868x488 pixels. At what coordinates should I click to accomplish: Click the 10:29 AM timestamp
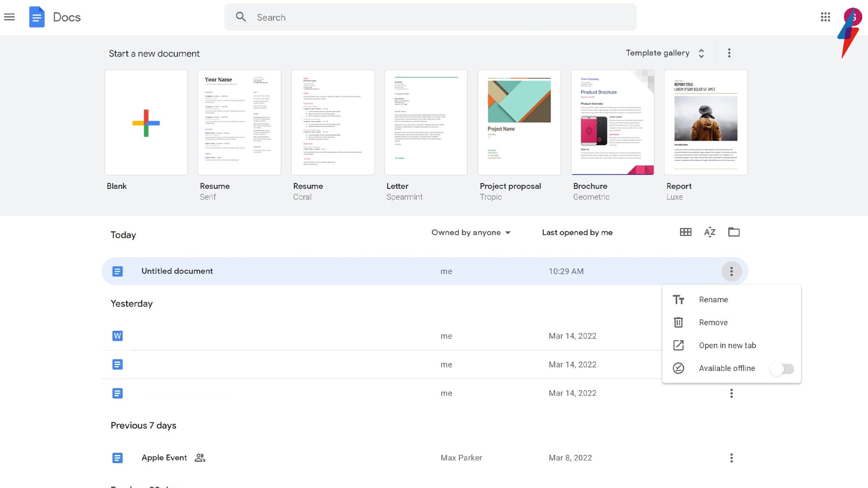[x=566, y=272]
